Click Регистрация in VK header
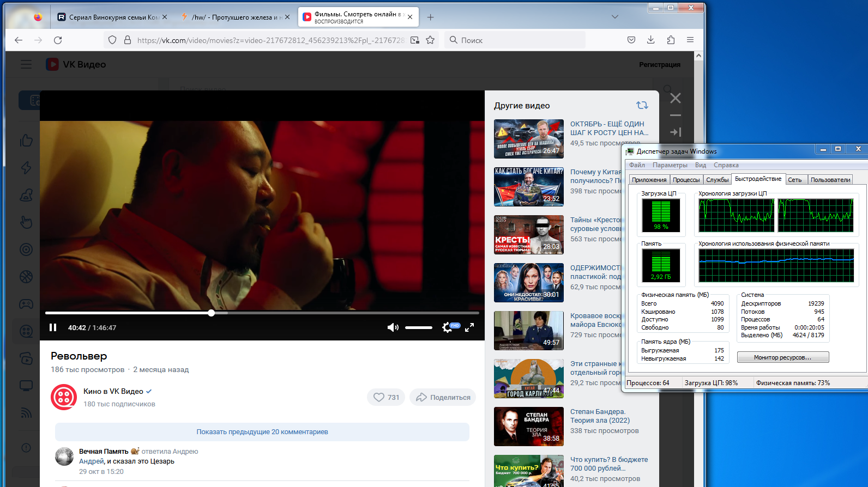 [x=660, y=64]
